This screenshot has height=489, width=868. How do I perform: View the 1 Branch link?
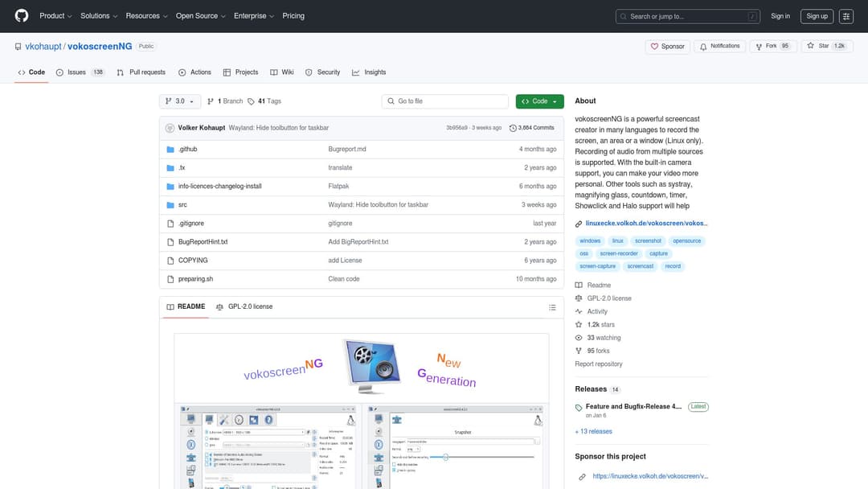225,101
